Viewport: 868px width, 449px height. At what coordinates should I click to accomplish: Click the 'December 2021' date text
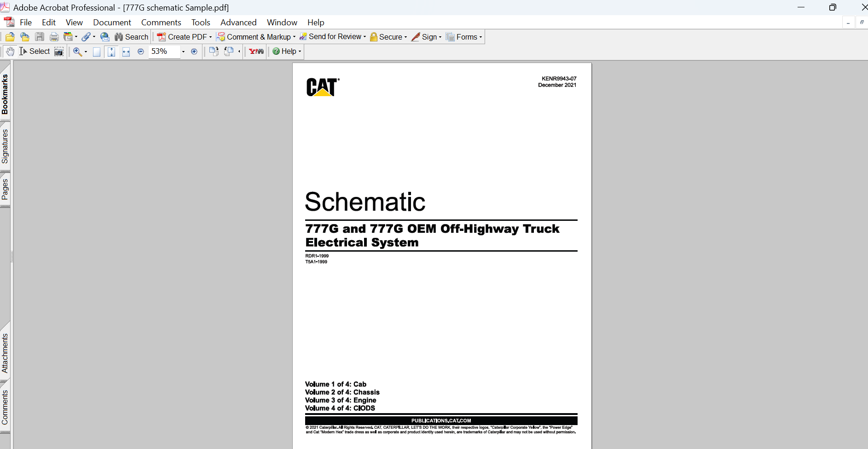click(557, 85)
